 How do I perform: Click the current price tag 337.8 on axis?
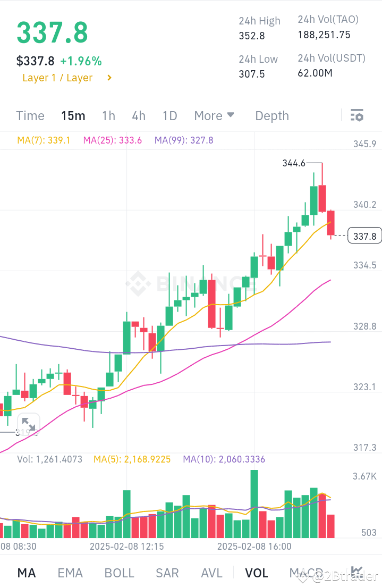[365, 236]
